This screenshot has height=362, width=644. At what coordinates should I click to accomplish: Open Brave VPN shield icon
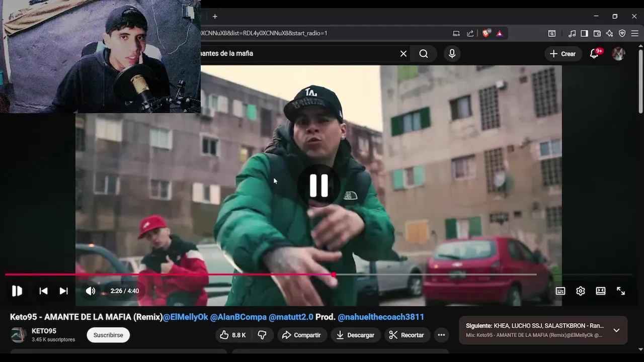click(x=622, y=34)
